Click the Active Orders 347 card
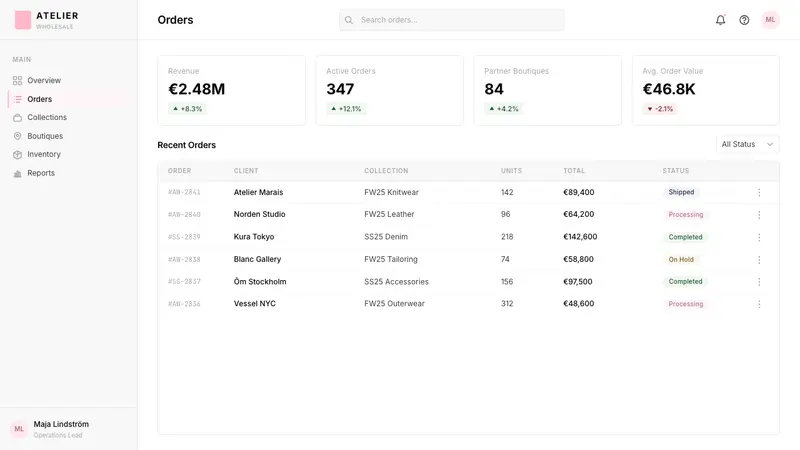Viewport: 800px width, 450px height. click(390, 90)
